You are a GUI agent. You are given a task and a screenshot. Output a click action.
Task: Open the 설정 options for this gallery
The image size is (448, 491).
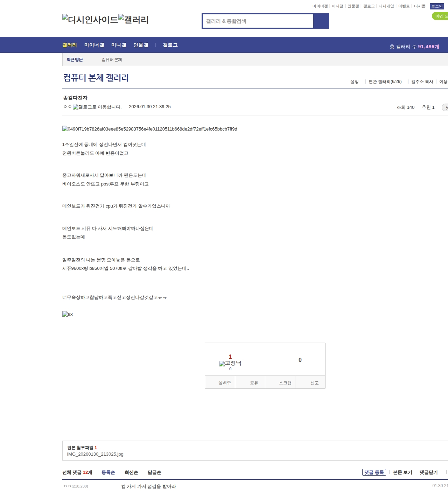pos(355,81)
